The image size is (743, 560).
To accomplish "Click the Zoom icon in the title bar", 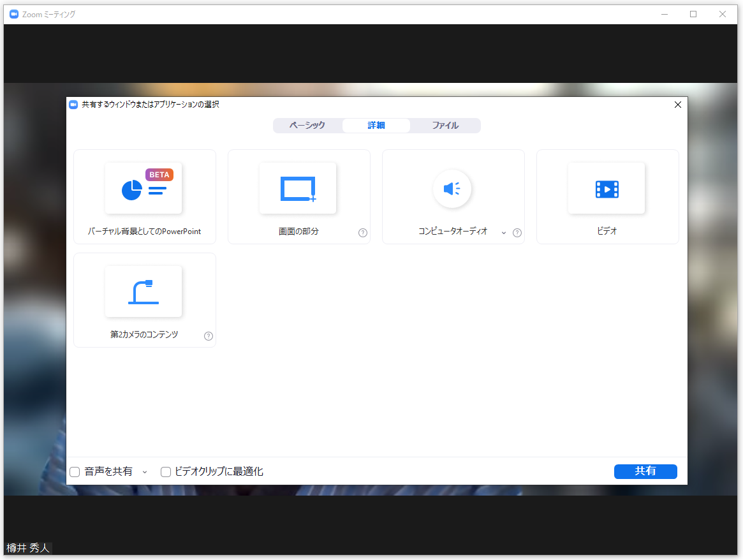I will pyautogui.click(x=13, y=13).
